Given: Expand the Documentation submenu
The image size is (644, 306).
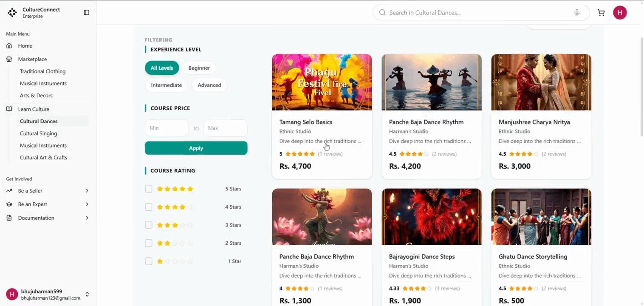Looking at the screenshot, I should tap(87, 218).
